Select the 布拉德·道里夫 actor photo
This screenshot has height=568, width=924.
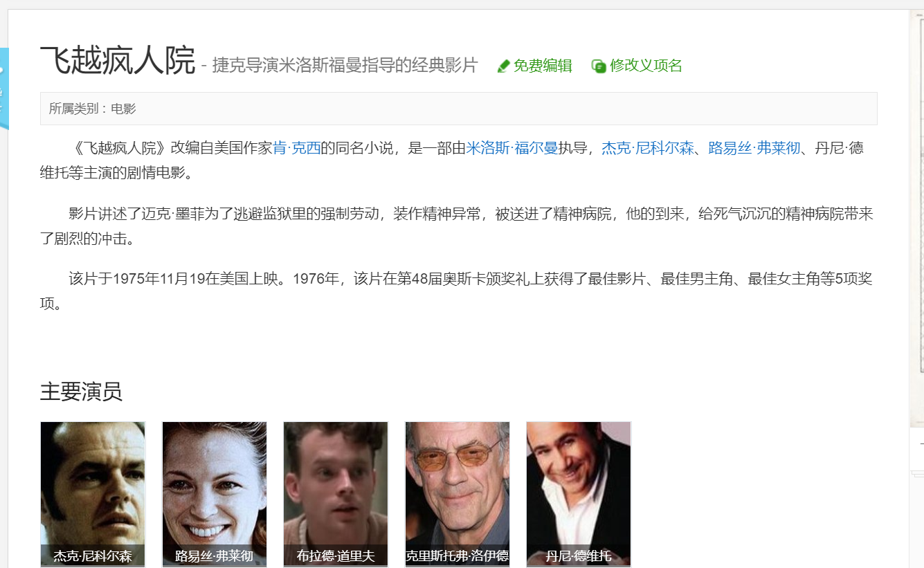(336, 494)
